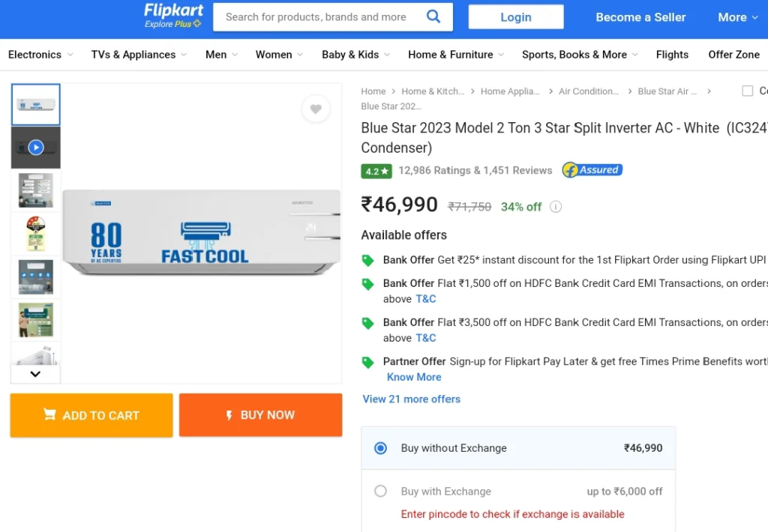This screenshot has height=532, width=768.
Task: Play the product video thumbnail
Action: click(36, 148)
